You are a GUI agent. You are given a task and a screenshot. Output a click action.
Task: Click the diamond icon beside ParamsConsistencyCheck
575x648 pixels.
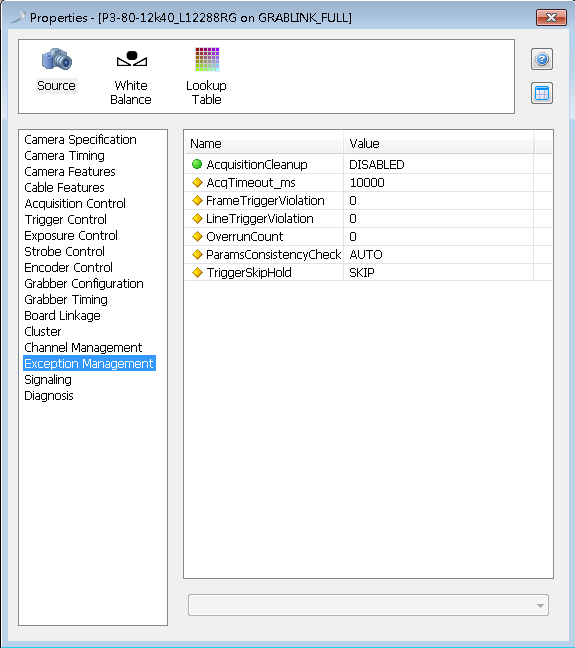click(x=197, y=254)
